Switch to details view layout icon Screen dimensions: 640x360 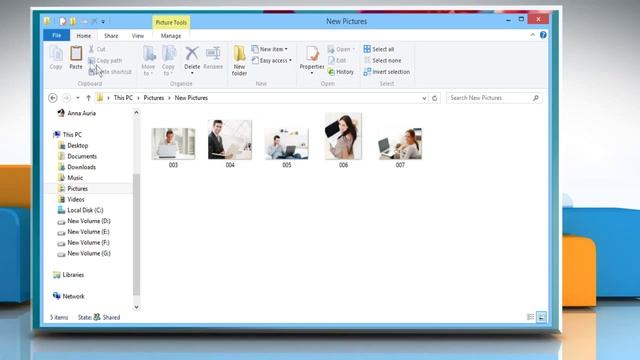pyautogui.click(x=531, y=317)
